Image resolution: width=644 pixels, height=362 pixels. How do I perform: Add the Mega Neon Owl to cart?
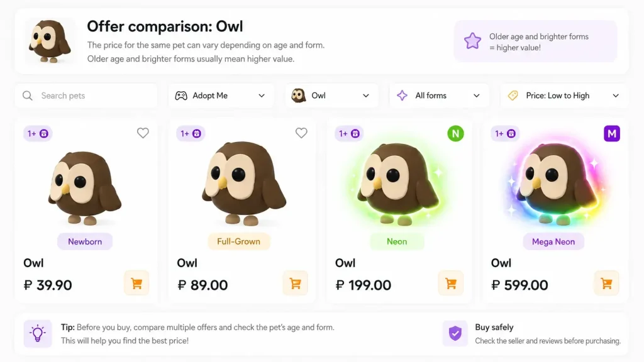(x=606, y=283)
